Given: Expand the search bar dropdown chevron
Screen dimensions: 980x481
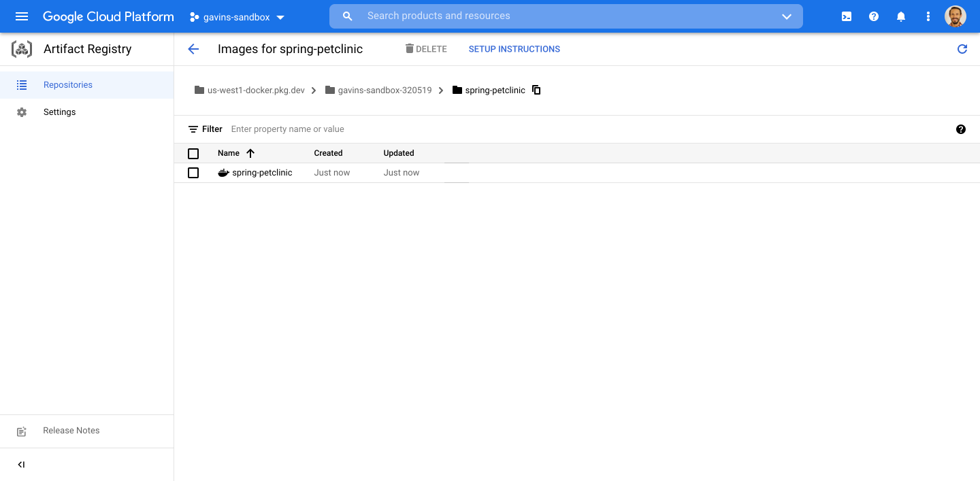Looking at the screenshot, I should click(786, 16).
